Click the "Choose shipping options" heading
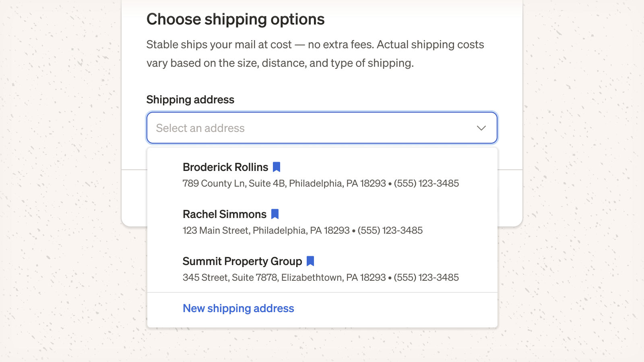The height and width of the screenshot is (362, 644). [x=235, y=19]
